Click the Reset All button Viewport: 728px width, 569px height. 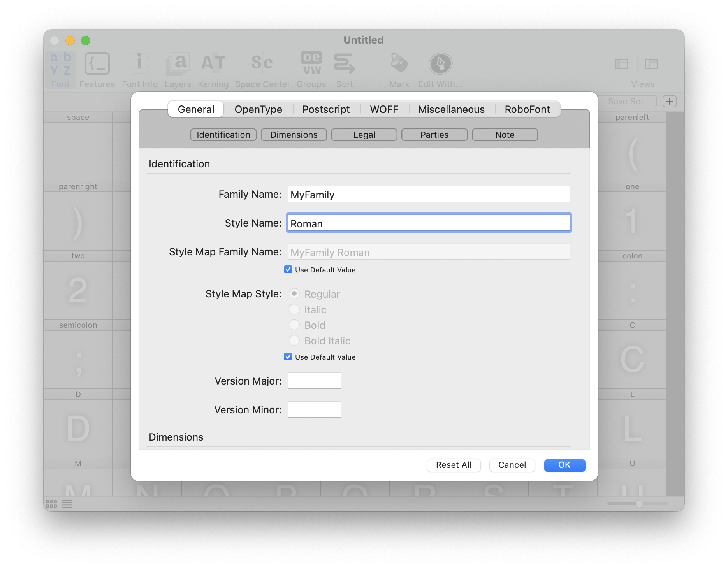(454, 465)
